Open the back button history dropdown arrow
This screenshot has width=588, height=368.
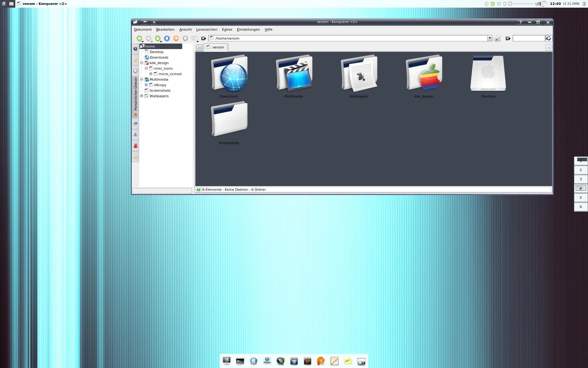[142, 41]
